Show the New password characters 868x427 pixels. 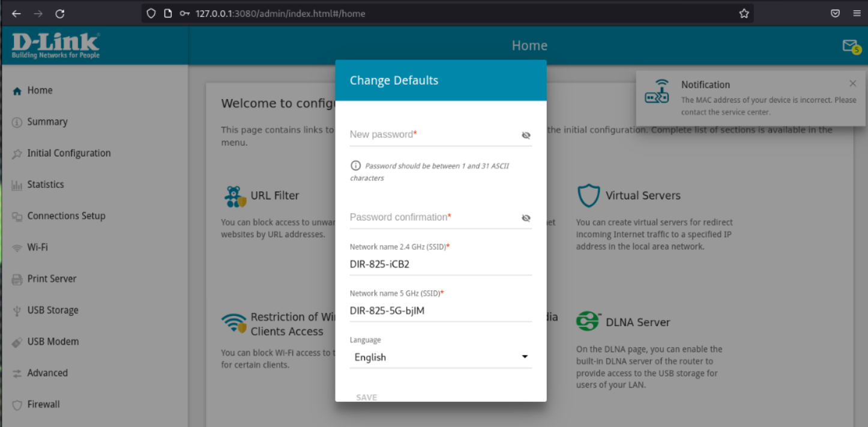tap(526, 135)
